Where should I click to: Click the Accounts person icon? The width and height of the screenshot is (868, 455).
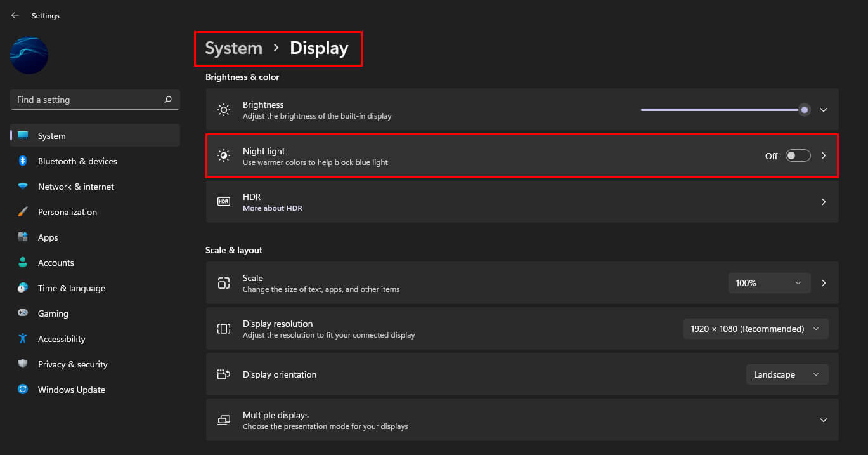(23, 263)
